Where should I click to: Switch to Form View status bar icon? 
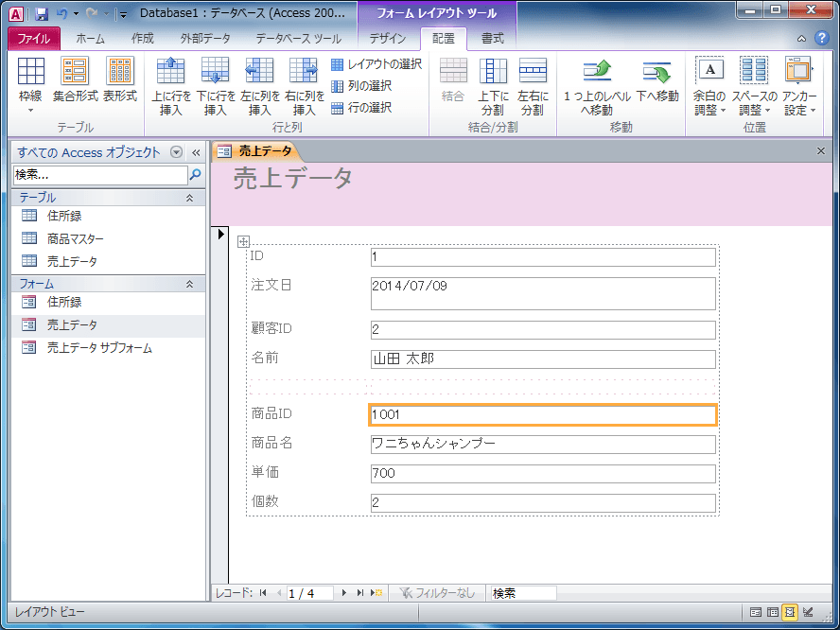pos(756,611)
